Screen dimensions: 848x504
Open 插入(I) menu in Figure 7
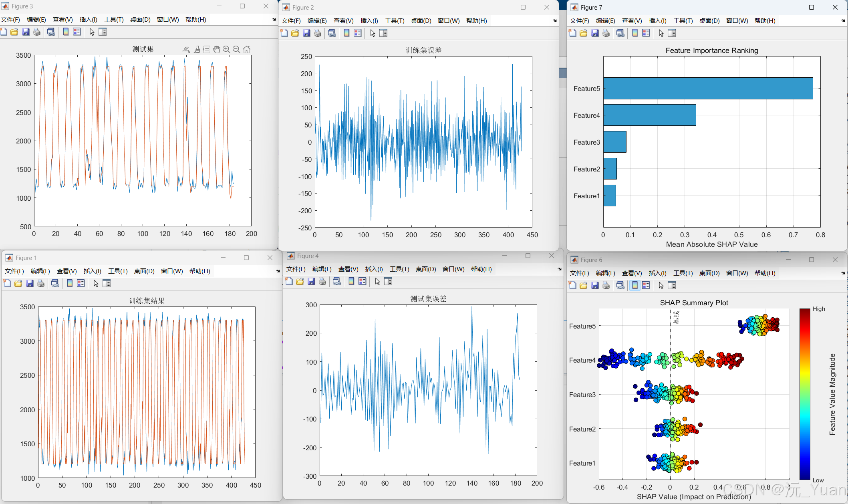click(x=657, y=21)
